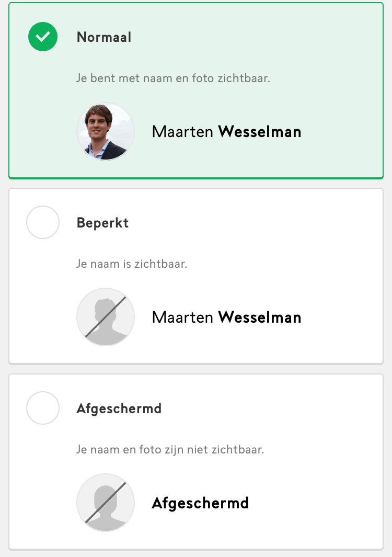
Task: Click the crossed-out avatar icon under Afgeschermd
Action: click(x=106, y=503)
